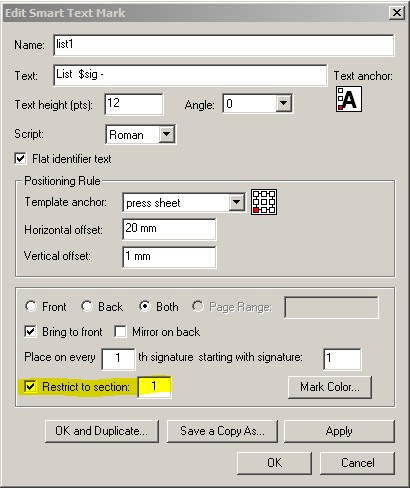Toggle the Flat identifier text checkbox
This screenshot has width=410, height=488.
pyautogui.click(x=20, y=158)
